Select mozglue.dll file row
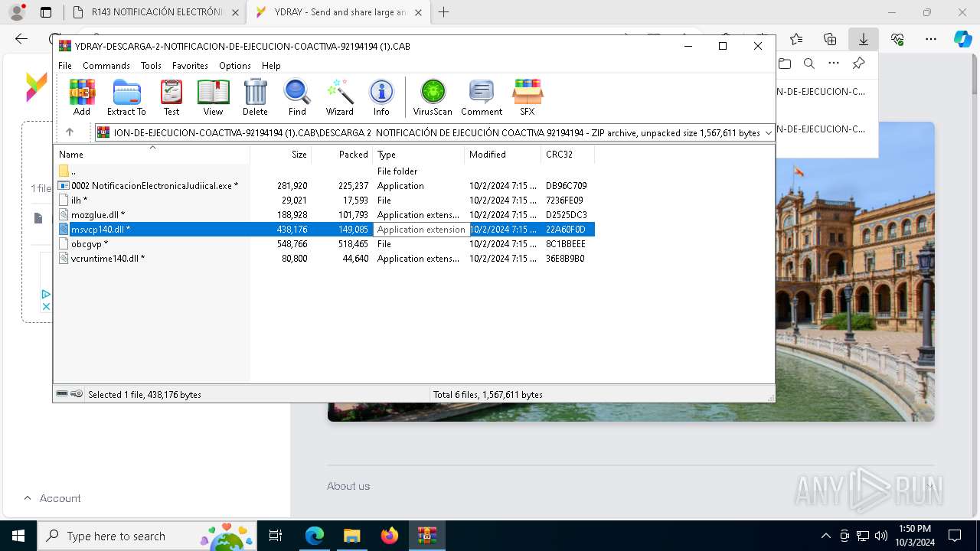The height and width of the screenshot is (551, 980). pyautogui.click(x=325, y=215)
